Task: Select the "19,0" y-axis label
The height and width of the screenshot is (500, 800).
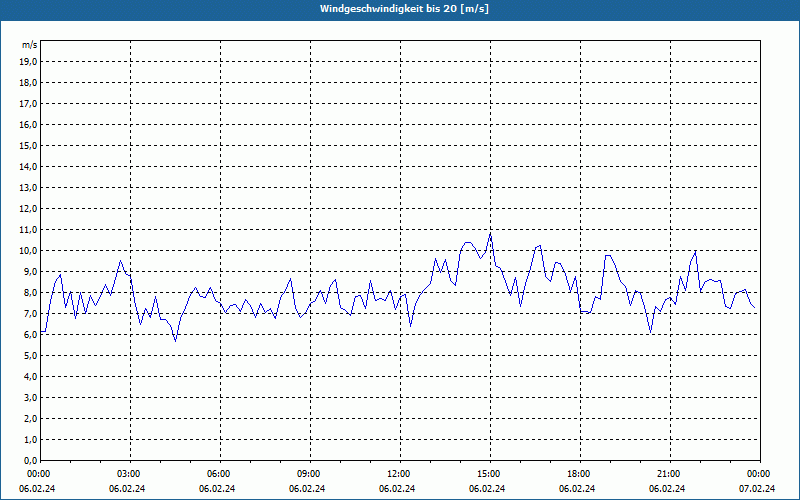Action: pos(28,62)
